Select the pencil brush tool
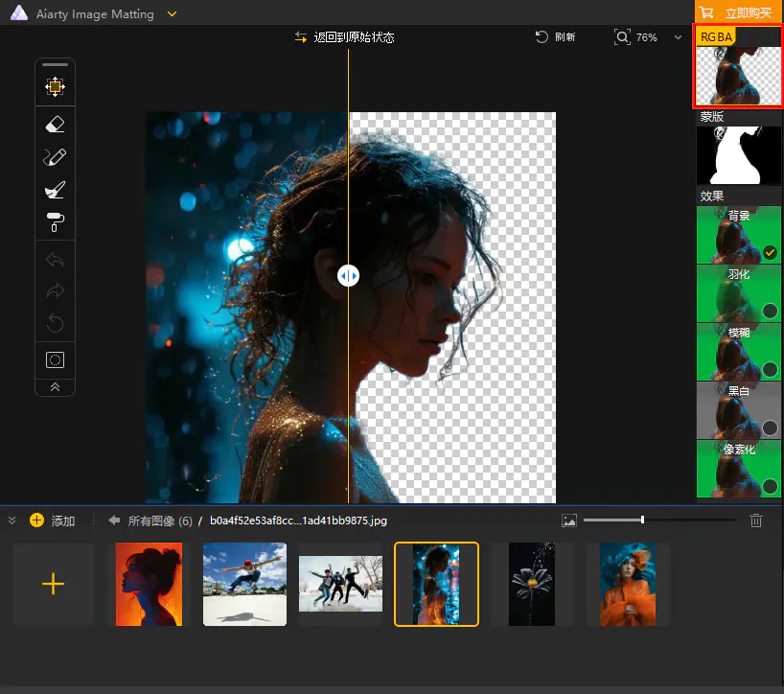 click(x=55, y=157)
